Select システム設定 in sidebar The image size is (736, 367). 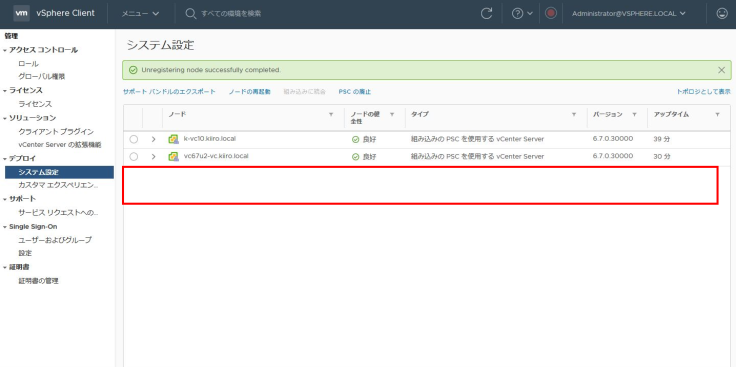pyautogui.click(x=59, y=172)
